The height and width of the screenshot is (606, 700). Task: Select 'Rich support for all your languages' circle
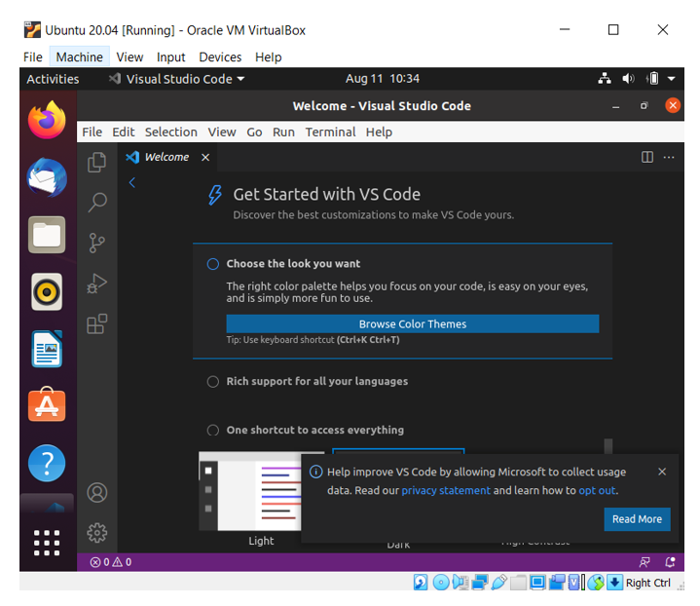(x=213, y=382)
